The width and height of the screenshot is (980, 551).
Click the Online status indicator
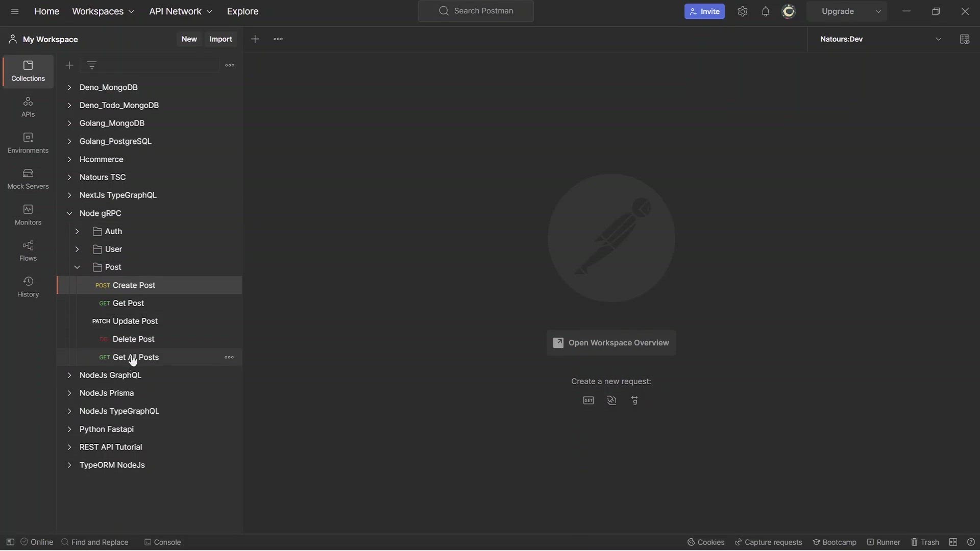click(37, 542)
